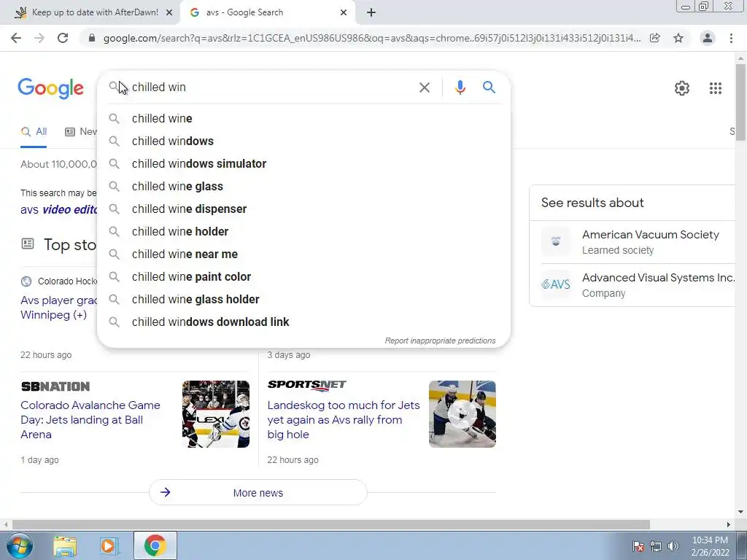The width and height of the screenshot is (747, 560).
Task: Select the avs - Google Search tab
Action: [267, 12]
